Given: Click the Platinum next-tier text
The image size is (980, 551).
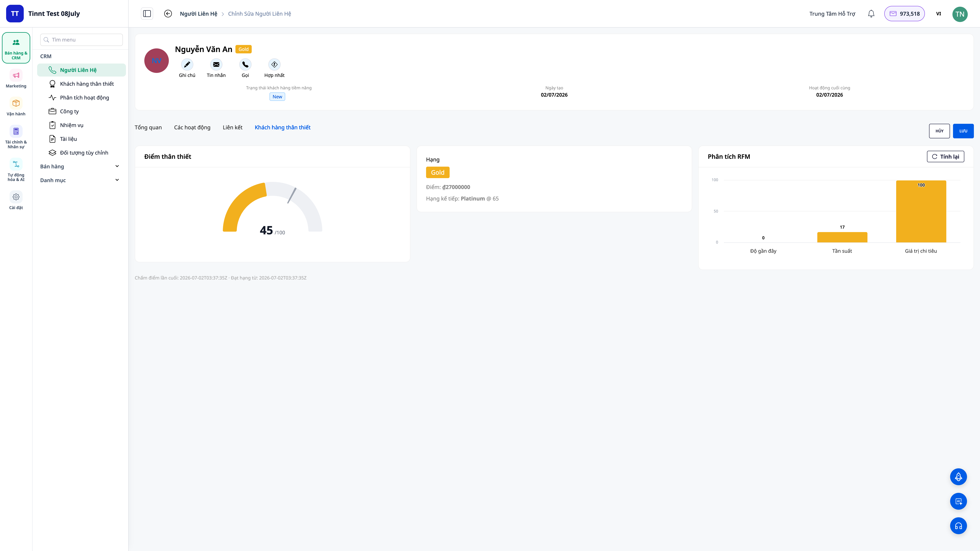Looking at the screenshot, I should 473,199.
